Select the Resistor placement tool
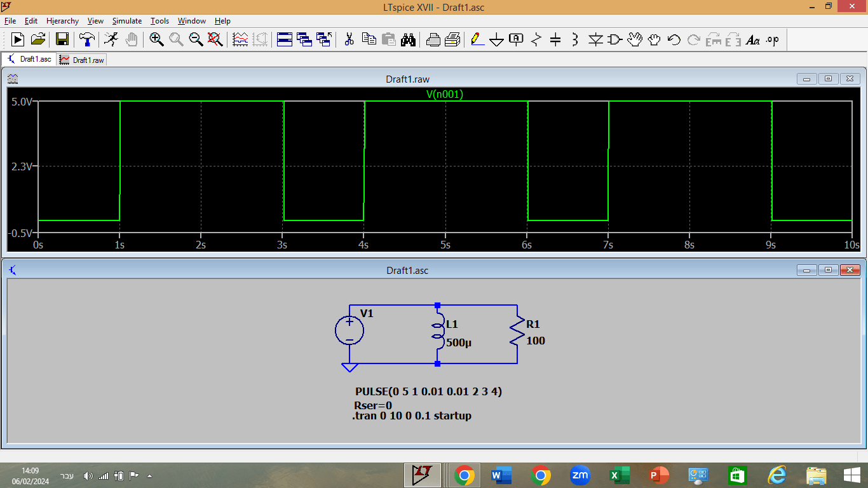 click(536, 39)
